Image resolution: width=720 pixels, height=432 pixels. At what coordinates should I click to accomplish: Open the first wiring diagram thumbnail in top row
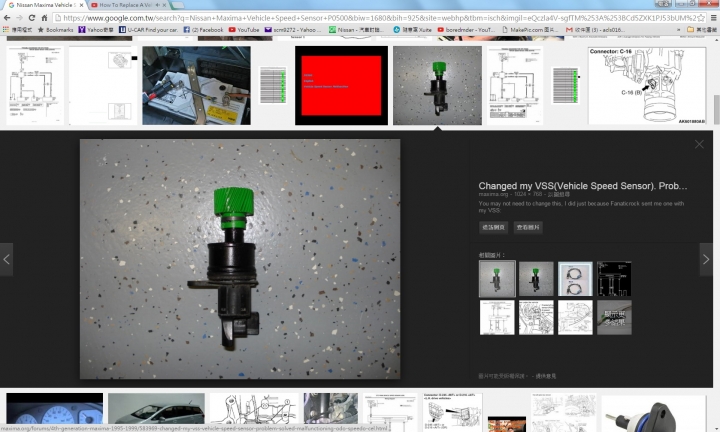(35, 85)
